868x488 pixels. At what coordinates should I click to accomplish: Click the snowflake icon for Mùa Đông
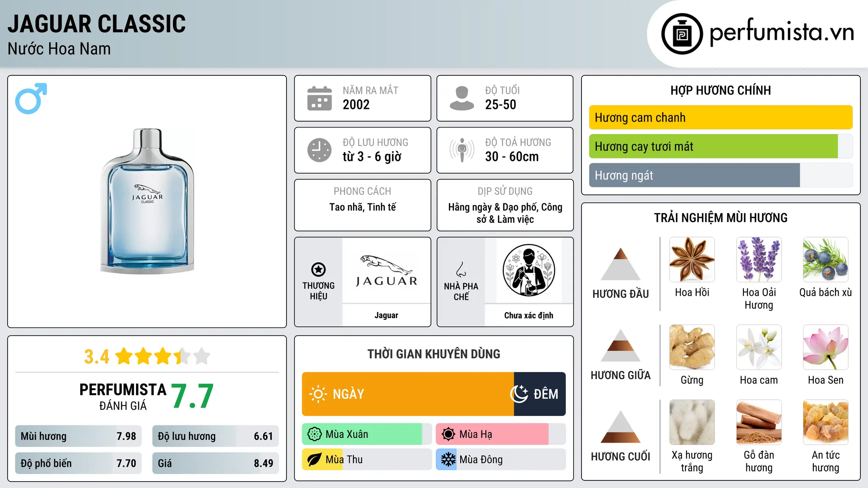click(448, 460)
